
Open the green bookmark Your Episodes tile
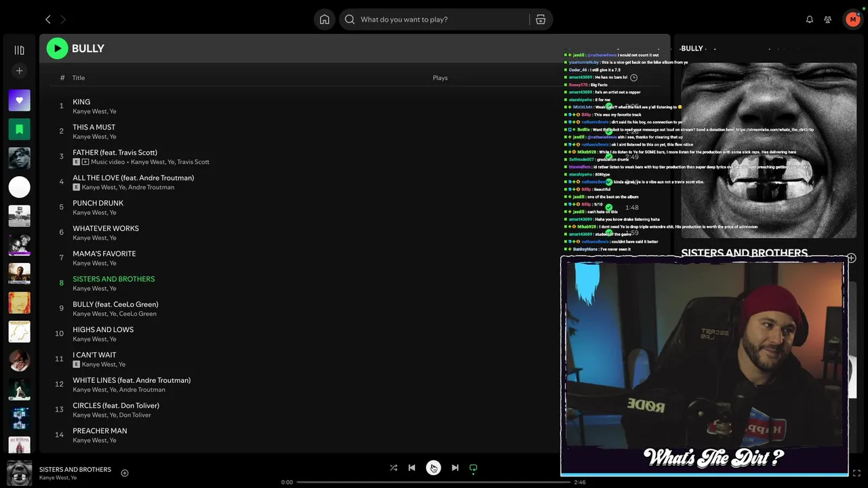pyautogui.click(x=19, y=129)
